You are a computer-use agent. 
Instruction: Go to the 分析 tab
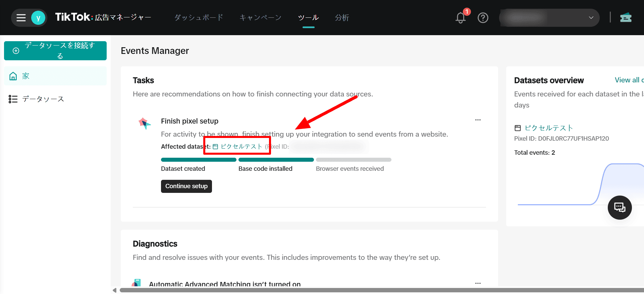click(342, 18)
